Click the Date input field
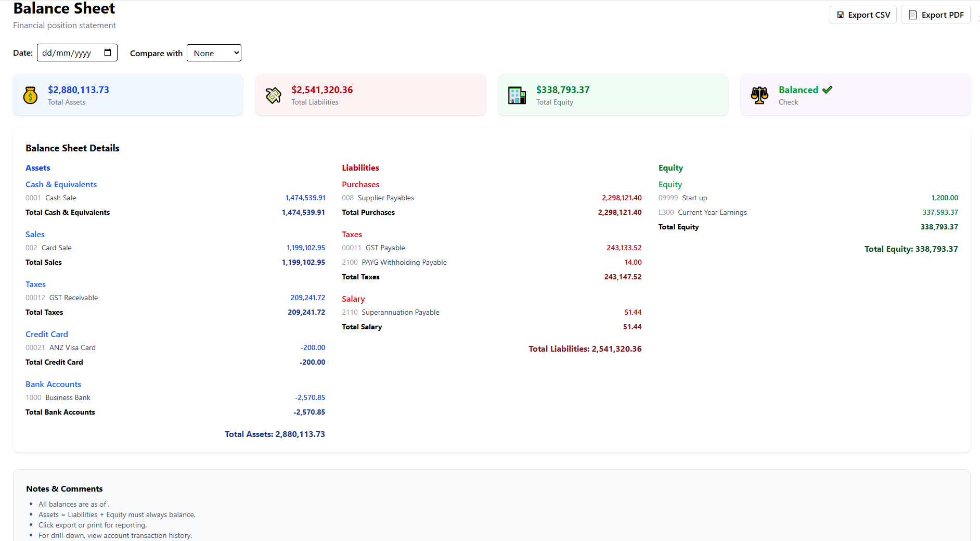The height and width of the screenshot is (541, 980). [x=77, y=53]
